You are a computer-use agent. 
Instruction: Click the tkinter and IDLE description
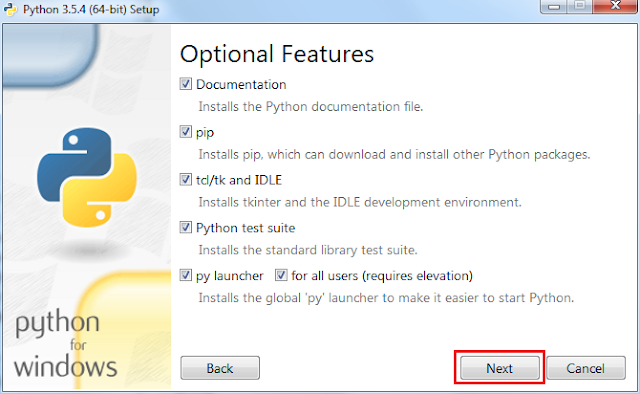click(x=360, y=203)
